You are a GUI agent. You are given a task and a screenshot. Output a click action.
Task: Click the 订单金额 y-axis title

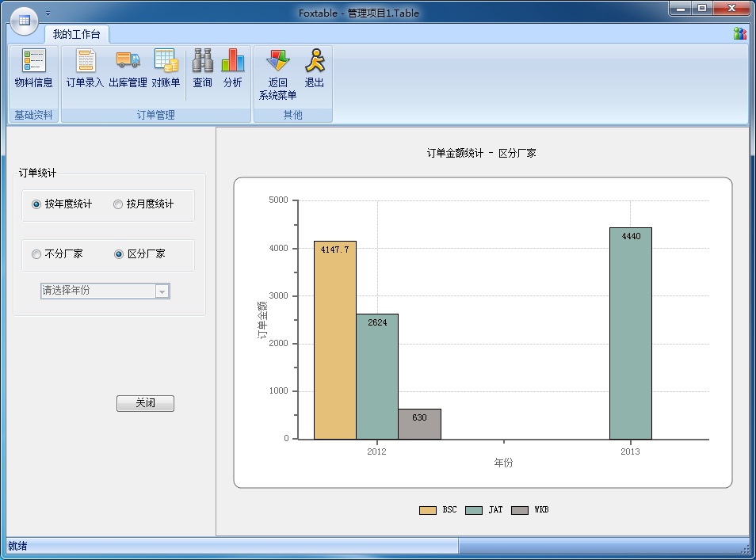coord(262,320)
